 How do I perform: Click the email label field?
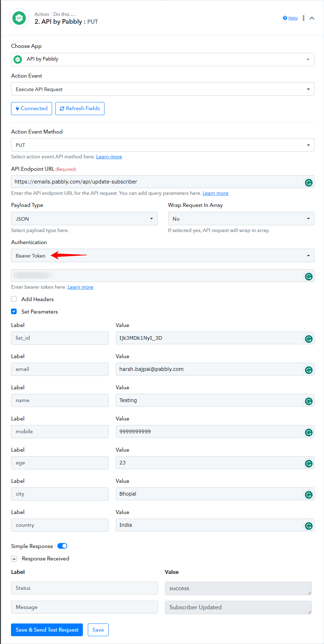click(x=60, y=369)
